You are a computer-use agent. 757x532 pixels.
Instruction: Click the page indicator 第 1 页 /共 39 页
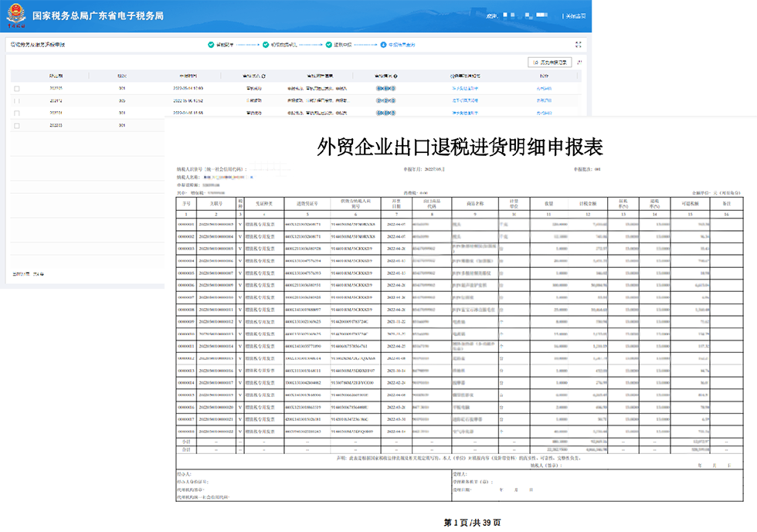tap(472, 523)
